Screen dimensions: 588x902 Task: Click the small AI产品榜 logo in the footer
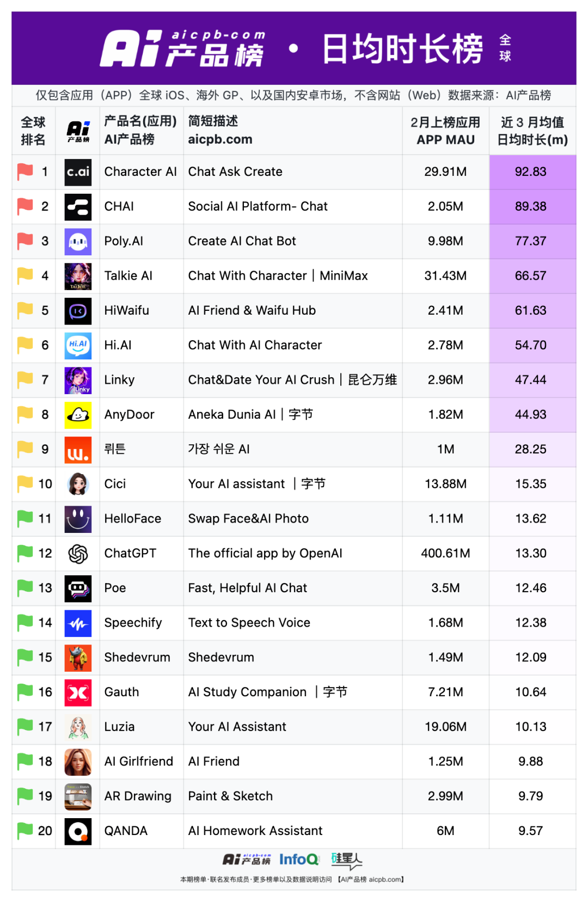click(x=247, y=860)
